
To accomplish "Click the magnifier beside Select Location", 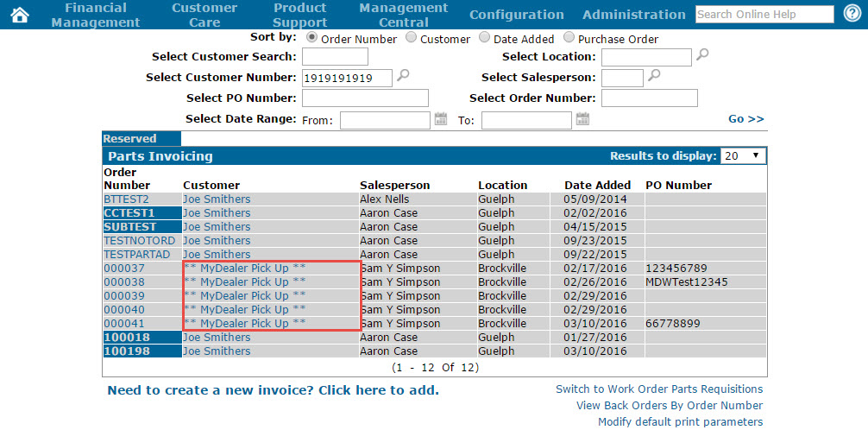I will click(702, 55).
